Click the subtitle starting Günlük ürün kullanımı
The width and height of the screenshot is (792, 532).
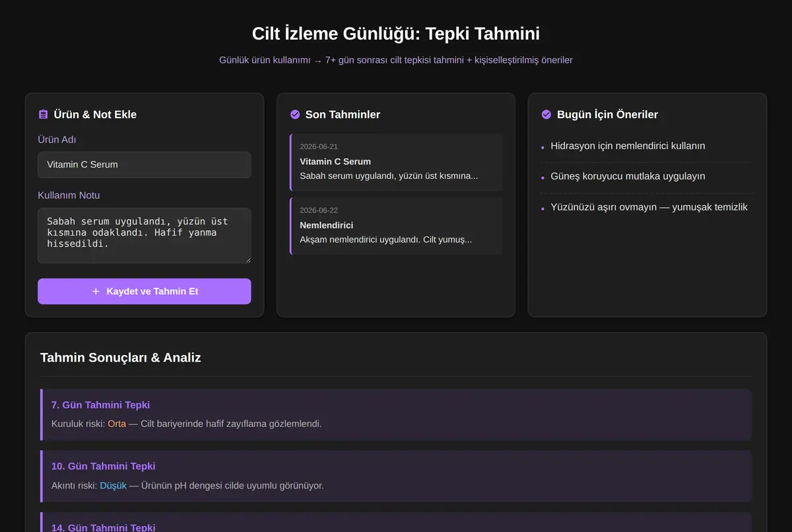tap(396, 60)
